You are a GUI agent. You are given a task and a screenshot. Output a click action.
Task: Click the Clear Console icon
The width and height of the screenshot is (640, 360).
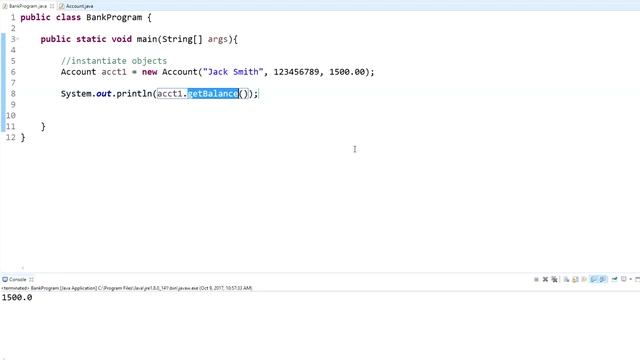567,280
